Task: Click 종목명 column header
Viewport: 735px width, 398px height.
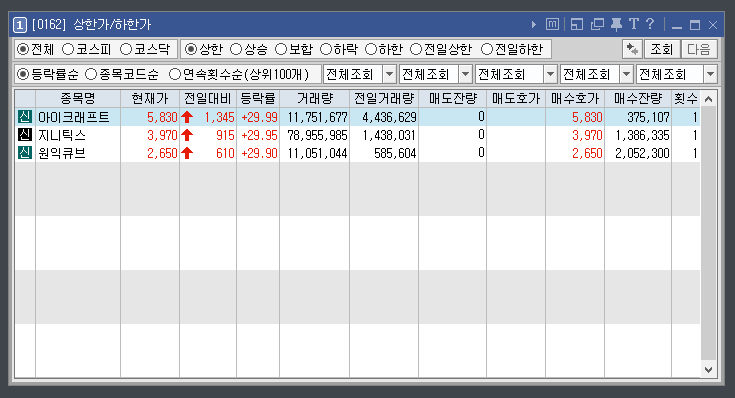Action: click(x=78, y=98)
